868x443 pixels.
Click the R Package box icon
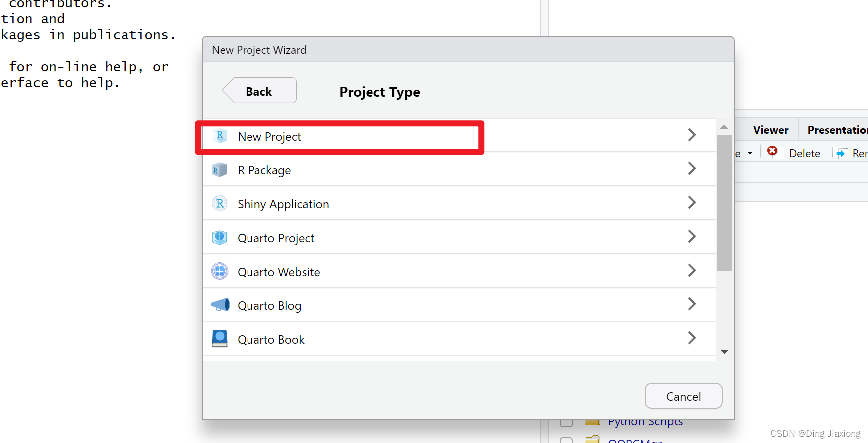click(x=219, y=170)
